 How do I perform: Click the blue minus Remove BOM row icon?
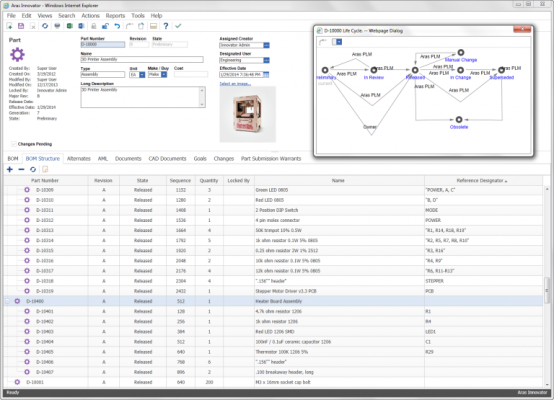coord(21,170)
